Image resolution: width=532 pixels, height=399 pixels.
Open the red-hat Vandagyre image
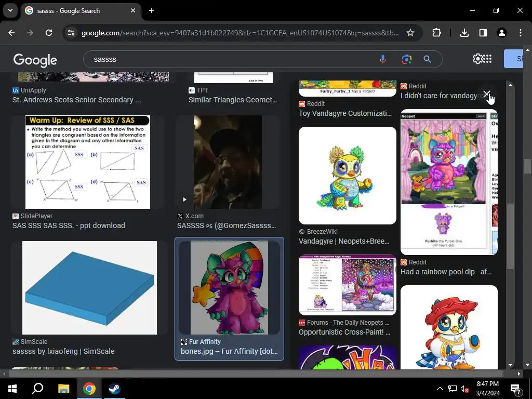(449, 327)
